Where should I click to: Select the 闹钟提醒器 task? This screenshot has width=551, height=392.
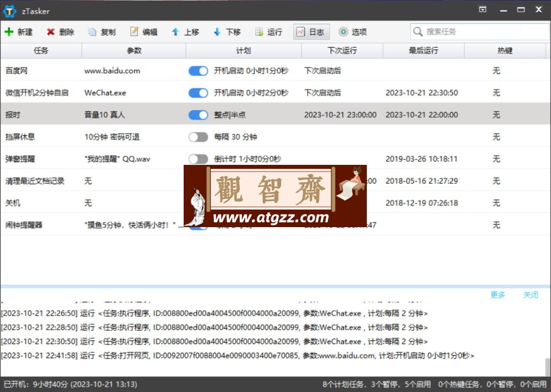click(23, 225)
